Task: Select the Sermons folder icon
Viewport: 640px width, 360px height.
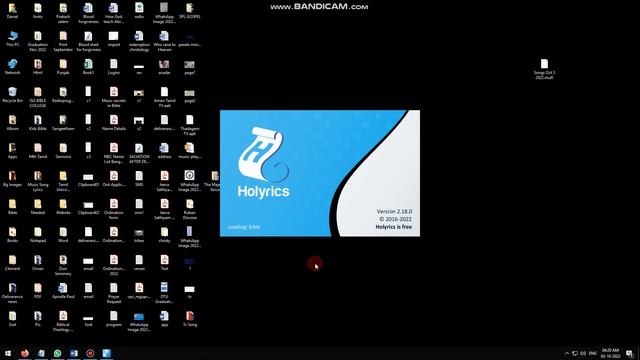Action: (63, 151)
